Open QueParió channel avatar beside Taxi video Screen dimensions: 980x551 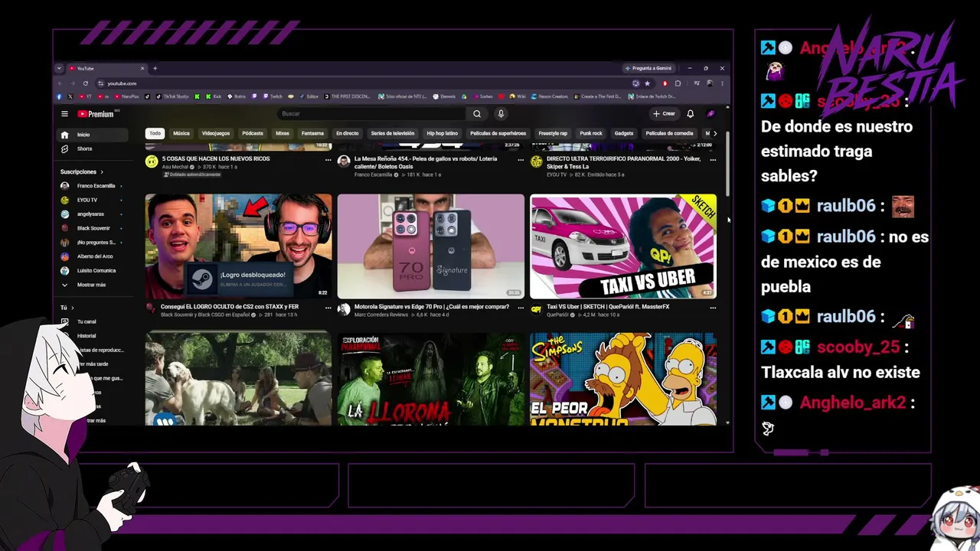pyautogui.click(x=537, y=309)
